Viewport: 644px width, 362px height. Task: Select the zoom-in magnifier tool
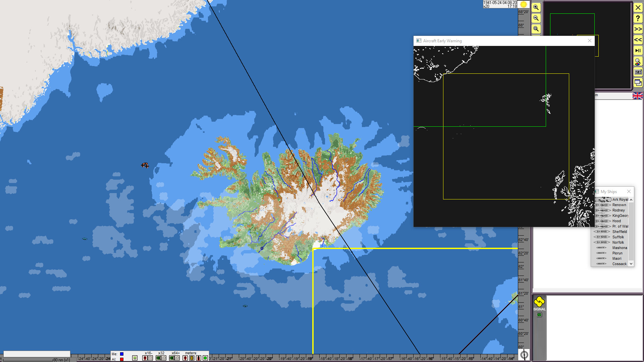[536, 7]
